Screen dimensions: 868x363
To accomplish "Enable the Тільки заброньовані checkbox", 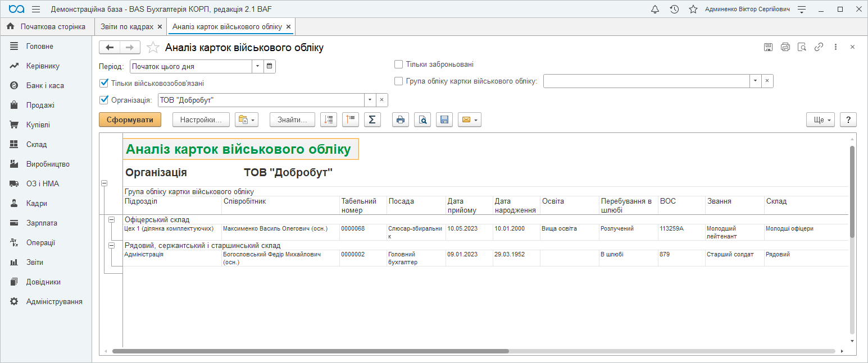I will point(399,64).
